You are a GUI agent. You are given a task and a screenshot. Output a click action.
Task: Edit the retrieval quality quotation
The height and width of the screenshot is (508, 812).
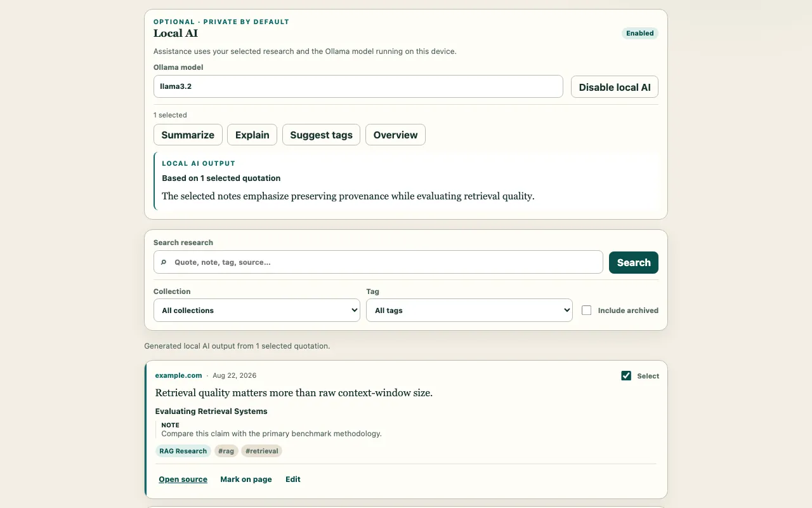(293, 479)
